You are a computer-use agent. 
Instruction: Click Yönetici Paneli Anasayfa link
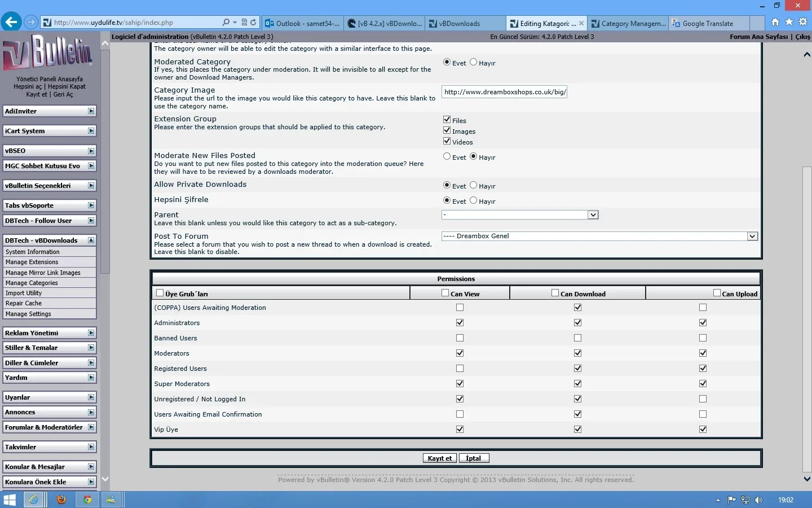(x=49, y=79)
